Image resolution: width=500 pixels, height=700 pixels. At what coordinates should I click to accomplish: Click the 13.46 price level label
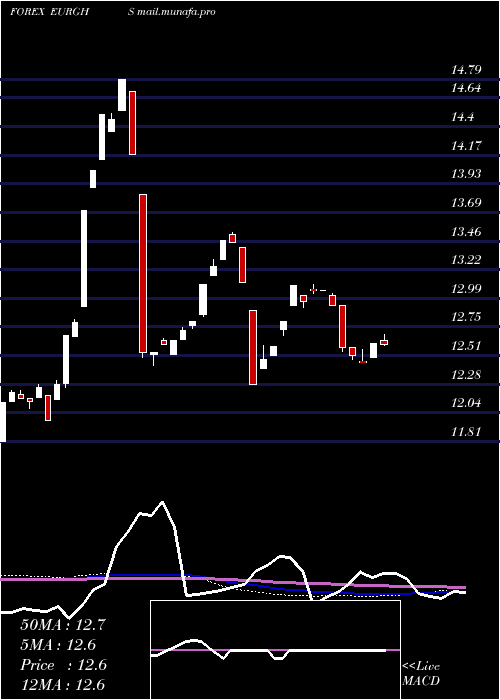(x=466, y=231)
